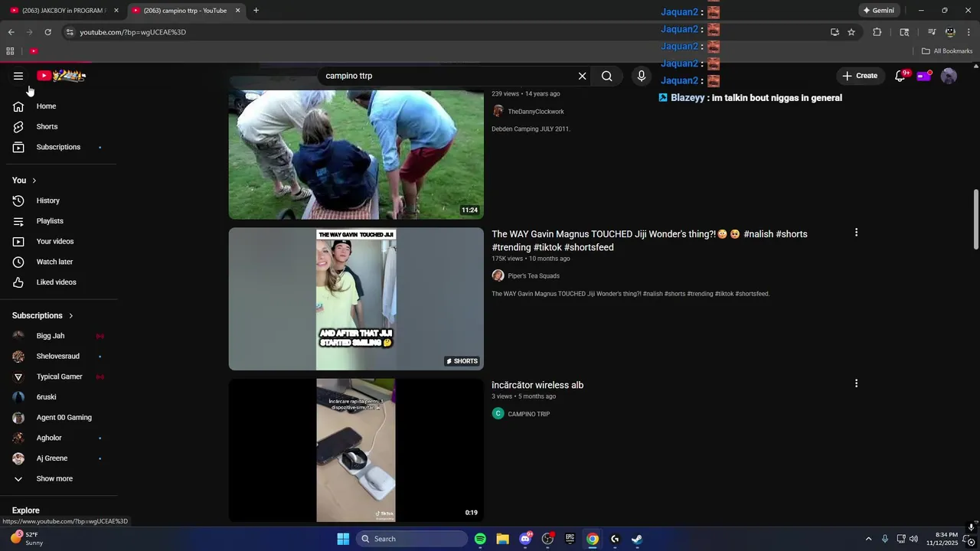Open Spotify from taskbar
Screen dimensions: 980x551
[480, 539]
